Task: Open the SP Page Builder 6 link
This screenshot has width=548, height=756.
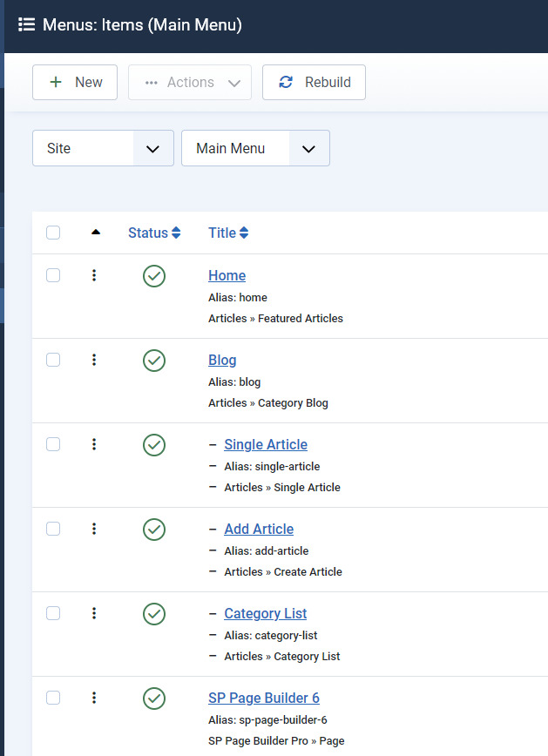Action: click(x=263, y=698)
